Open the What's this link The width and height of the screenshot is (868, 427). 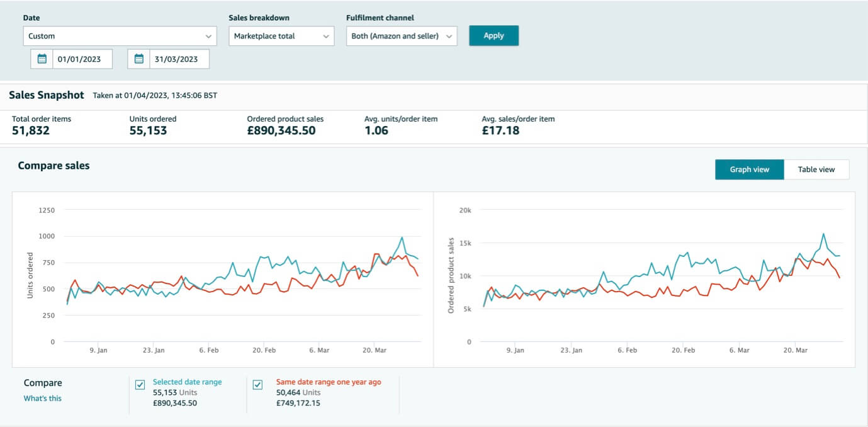43,398
